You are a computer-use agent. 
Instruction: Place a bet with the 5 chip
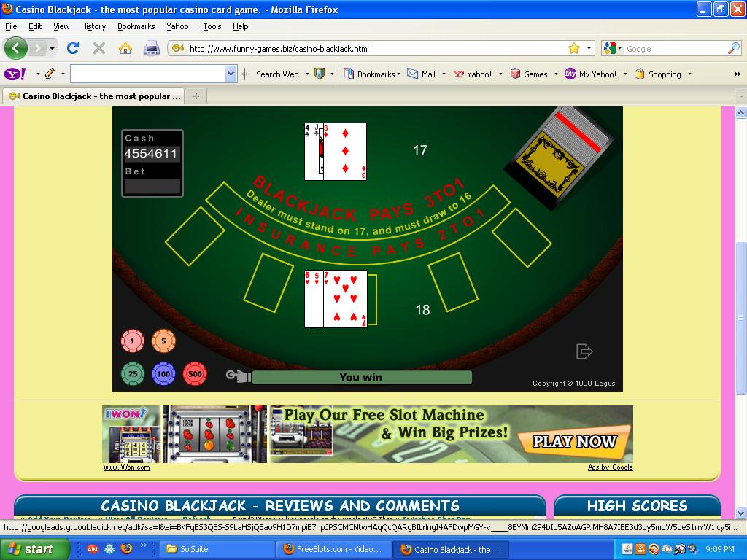pos(163,341)
